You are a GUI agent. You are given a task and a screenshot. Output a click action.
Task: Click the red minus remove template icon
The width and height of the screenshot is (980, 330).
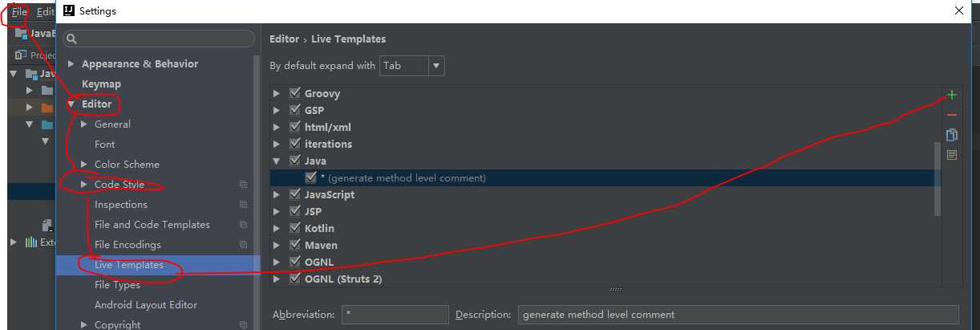(952, 116)
